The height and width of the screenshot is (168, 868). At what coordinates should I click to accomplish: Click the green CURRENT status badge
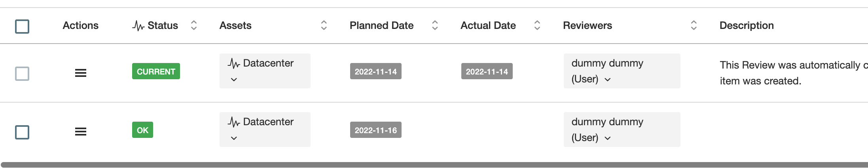pos(156,71)
